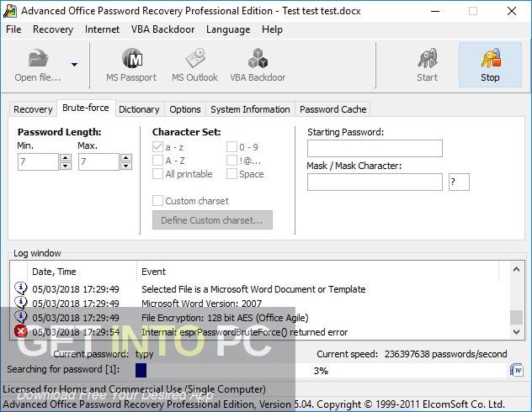The width and height of the screenshot is (532, 412).
Task: Click the current password value typy
Action: [145, 354]
